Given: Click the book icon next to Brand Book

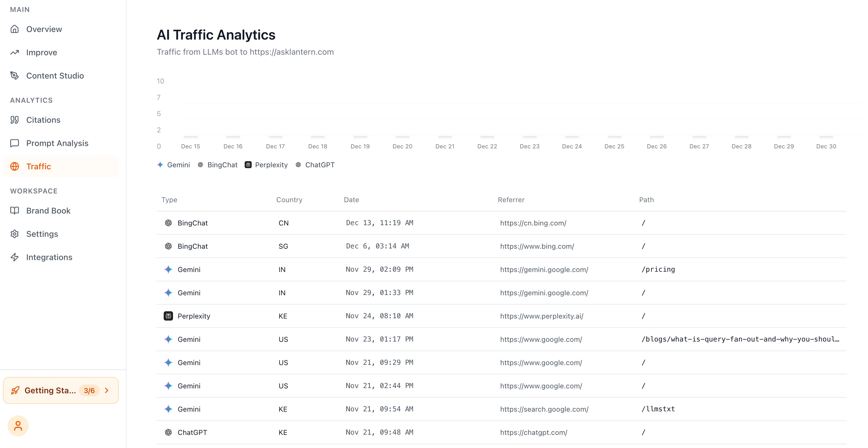Looking at the screenshot, I should tap(15, 210).
